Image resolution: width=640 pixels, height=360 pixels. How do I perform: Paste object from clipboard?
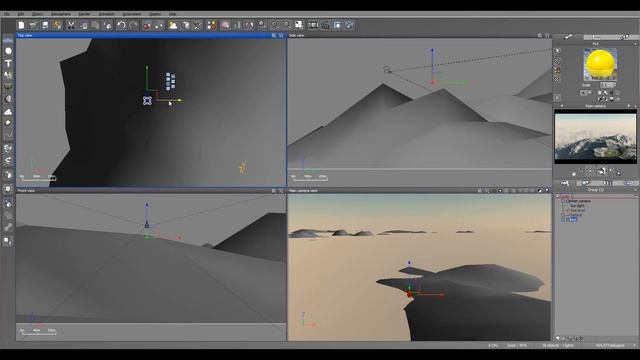pos(95,25)
